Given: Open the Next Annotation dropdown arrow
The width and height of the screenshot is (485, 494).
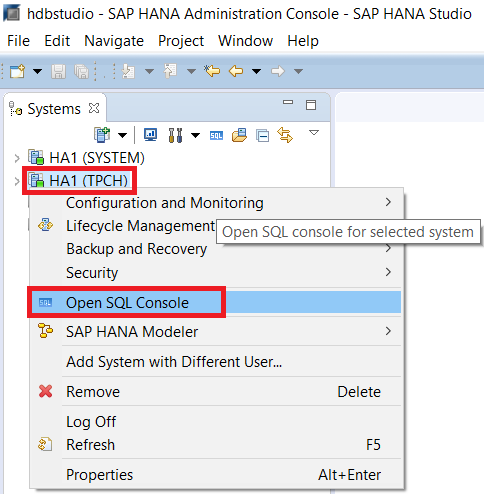Looking at the screenshot, I should 149,71.
